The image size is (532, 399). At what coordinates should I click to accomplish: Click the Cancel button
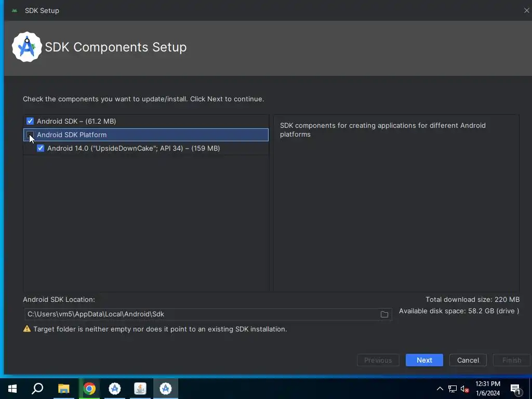click(468, 360)
